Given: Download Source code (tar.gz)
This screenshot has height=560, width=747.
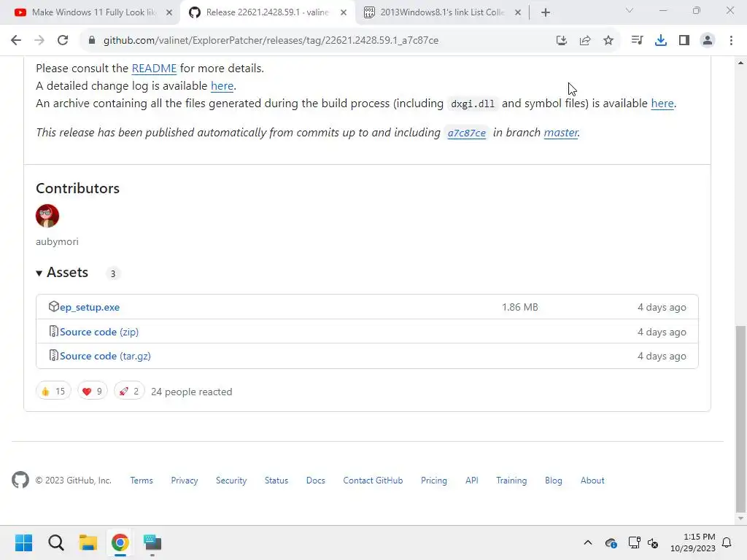Looking at the screenshot, I should pyautogui.click(x=105, y=356).
